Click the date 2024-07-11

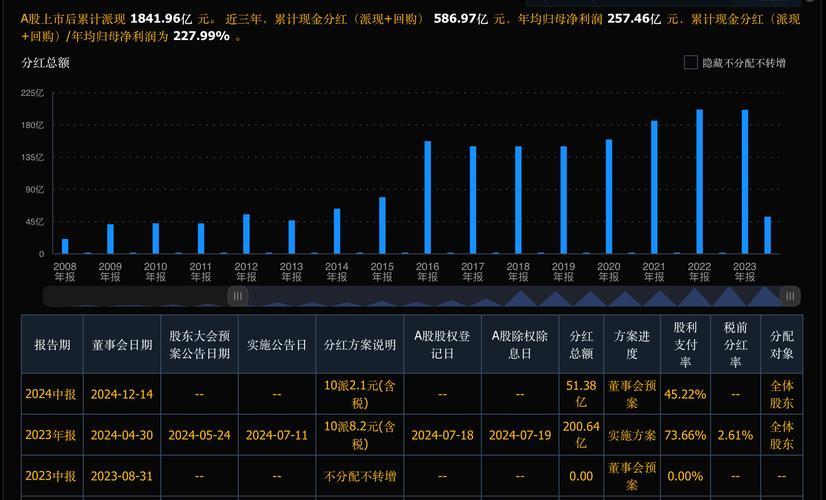(x=277, y=435)
